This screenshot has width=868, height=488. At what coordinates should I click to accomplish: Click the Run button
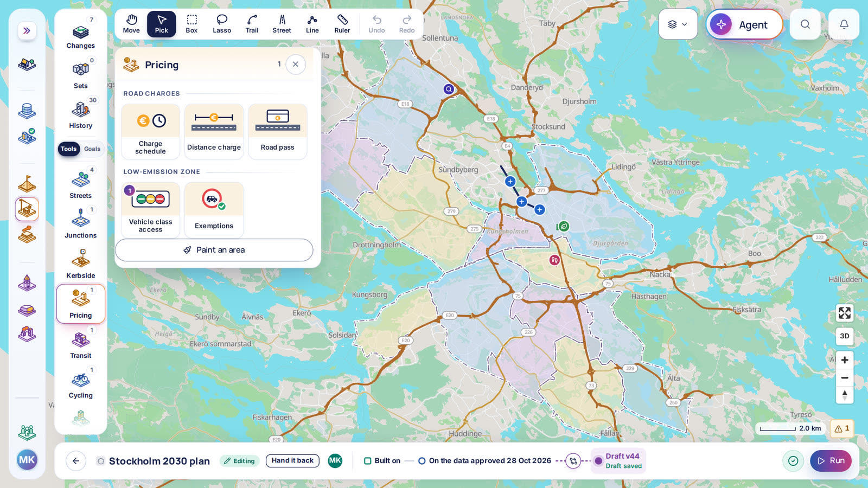pyautogui.click(x=831, y=461)
